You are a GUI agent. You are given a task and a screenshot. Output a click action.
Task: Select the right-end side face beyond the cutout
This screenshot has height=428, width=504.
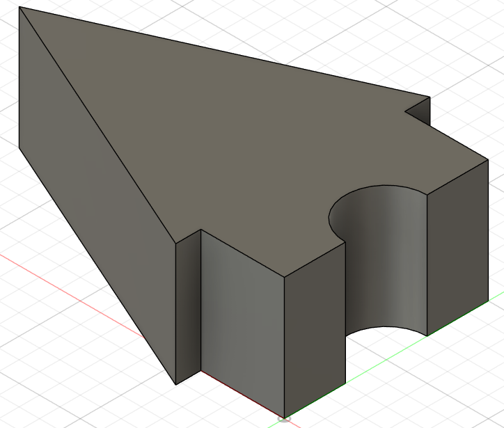click(458, 248)
